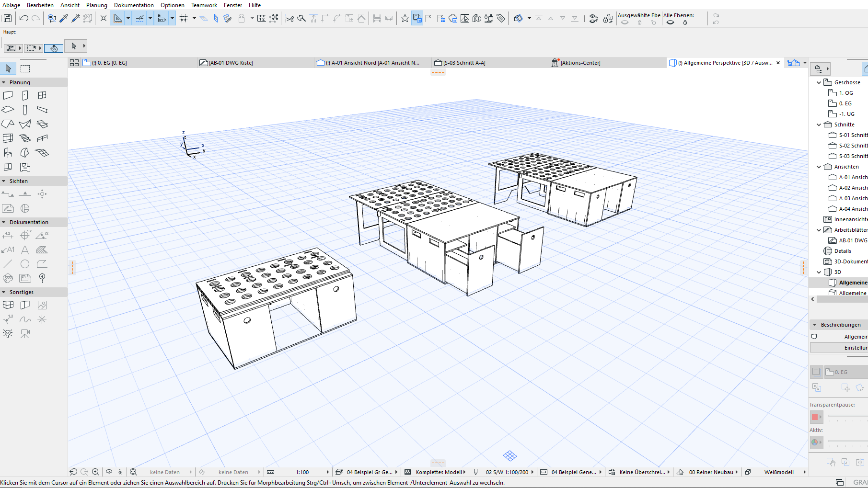Screen dimensions: 868x488
Task: Collapse the Dokumentation toolbox section
Action: (x=4, y=222)
